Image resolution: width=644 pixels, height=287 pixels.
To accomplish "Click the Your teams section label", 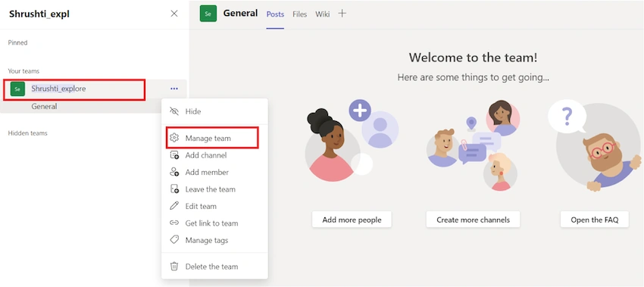I will pos(23,71).
